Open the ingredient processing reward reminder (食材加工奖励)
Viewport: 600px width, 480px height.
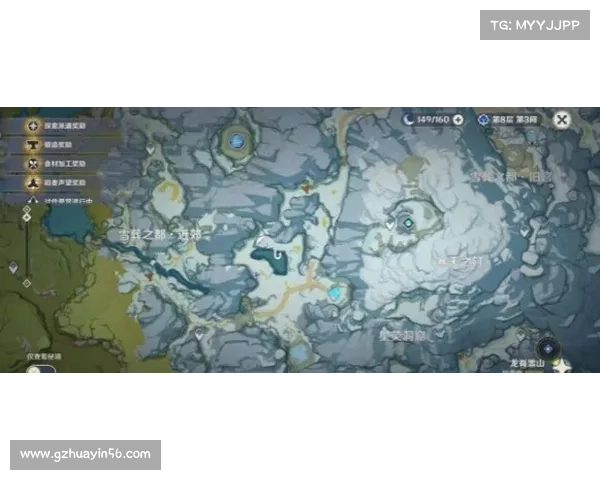[x=57, y=164]
